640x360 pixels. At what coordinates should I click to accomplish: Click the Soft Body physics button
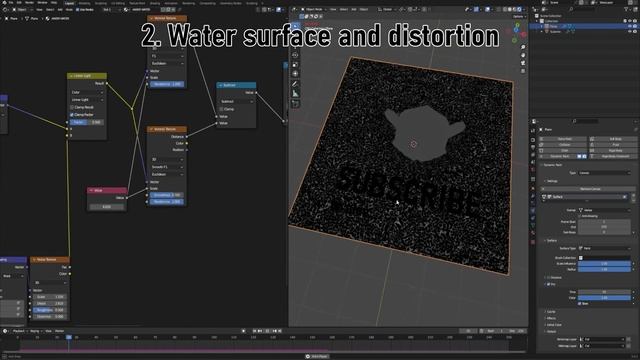615,139
